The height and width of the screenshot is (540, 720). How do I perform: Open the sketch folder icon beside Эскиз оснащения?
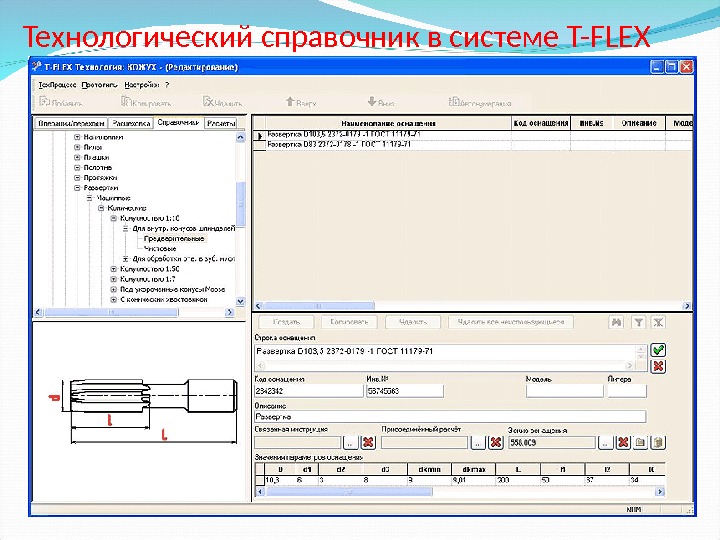(641, 443)
